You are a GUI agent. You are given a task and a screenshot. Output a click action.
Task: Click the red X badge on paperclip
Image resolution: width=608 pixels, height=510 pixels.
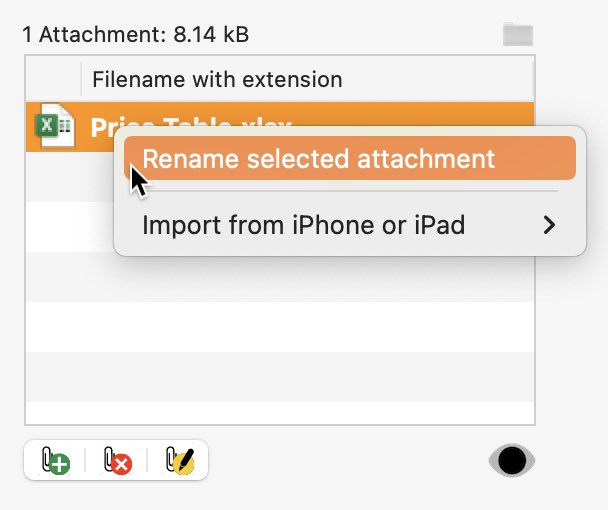[122, 464]
